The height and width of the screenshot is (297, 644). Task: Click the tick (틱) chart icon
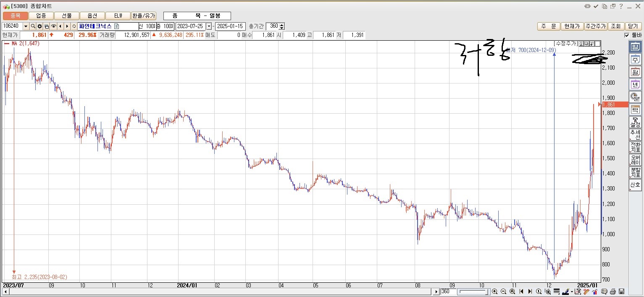[x=635, y=110]
